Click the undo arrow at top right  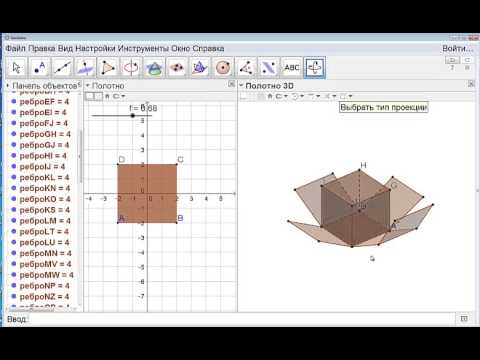click(452, 60)
